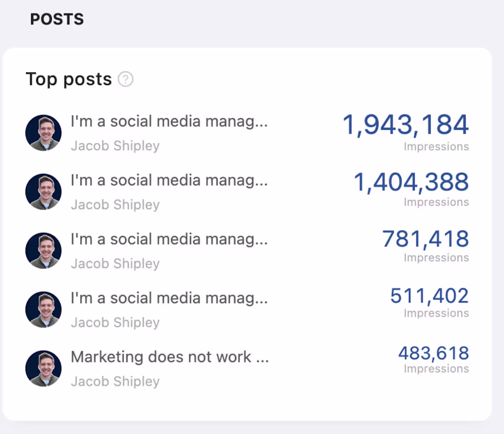
Task: Click the 1,943,184 impressions figure
Action: click(x=405, y=125)
